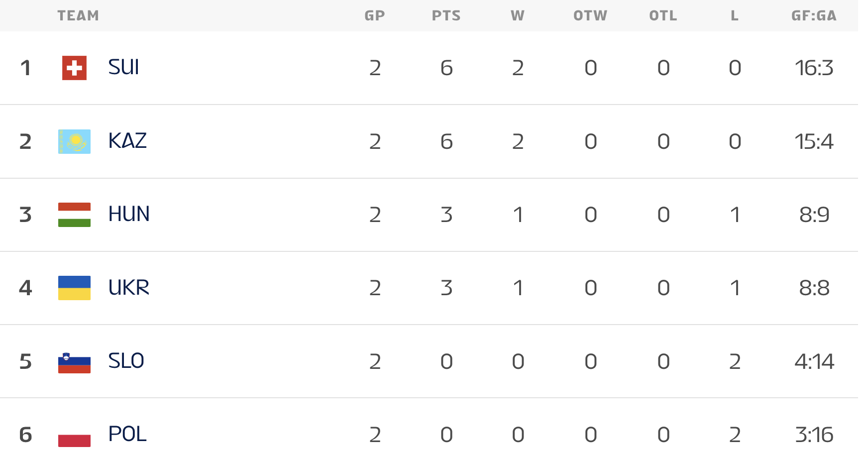868x454 pixels.
Task: Click the TEAM column header
Action: 78,16
